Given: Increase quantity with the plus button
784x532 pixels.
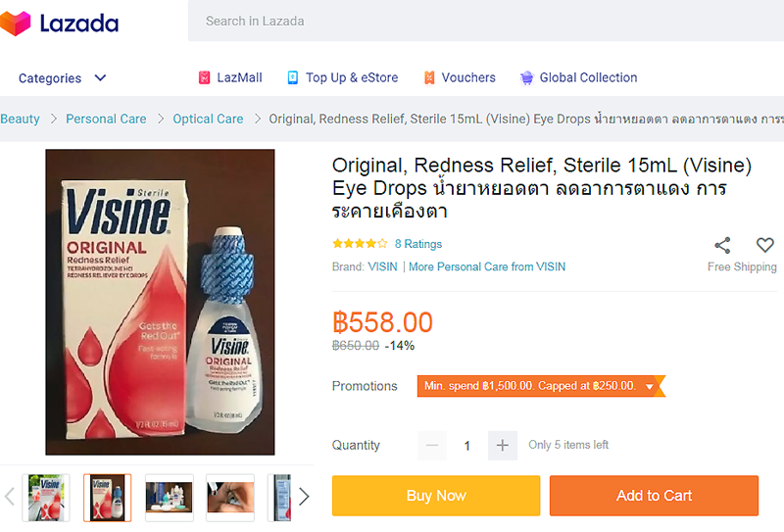Looking at the screenshot, I should [x=503, y=445].
